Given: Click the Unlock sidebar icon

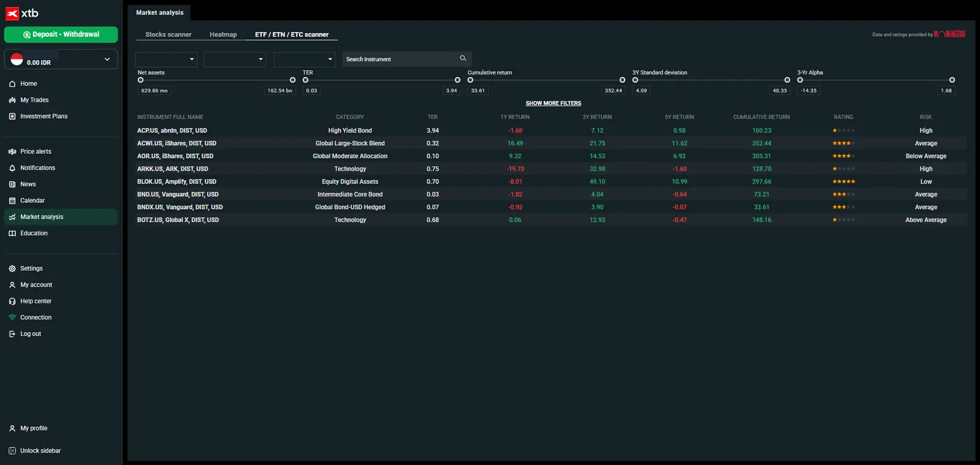Looking at the screenshot, I should coord(12,451).
